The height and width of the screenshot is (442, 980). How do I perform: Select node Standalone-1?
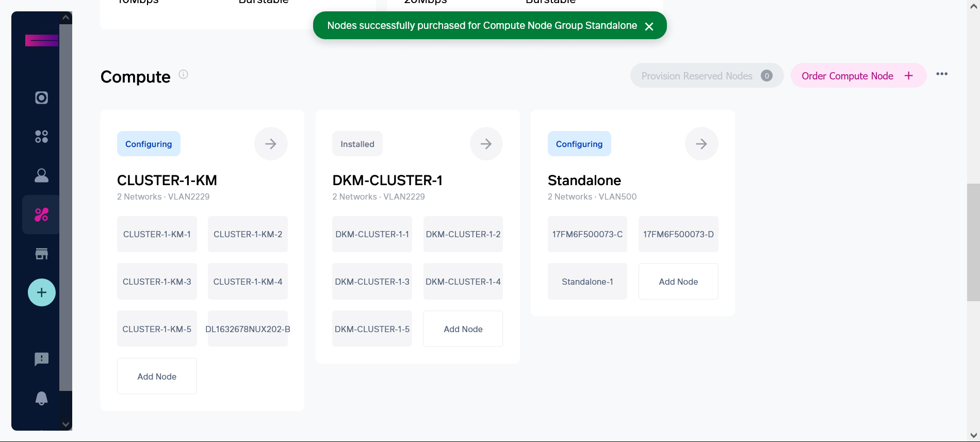pos(587,282)
